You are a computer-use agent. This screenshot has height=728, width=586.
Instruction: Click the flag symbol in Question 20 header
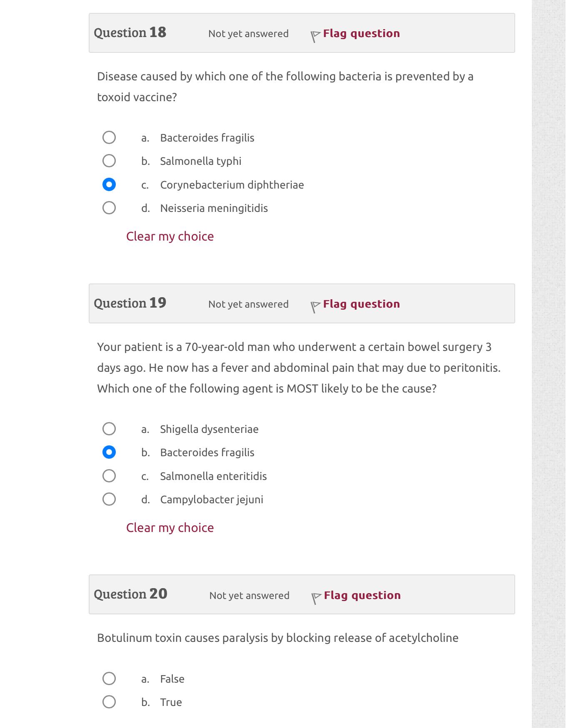coord(316,596)
